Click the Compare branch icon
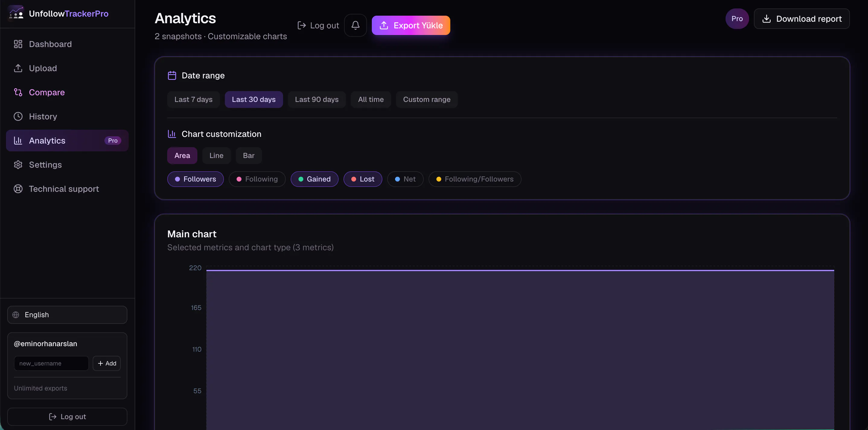Image resolution: width=868 pixels, height=430 pixels. pyautogui.click(x=18, y=92)
